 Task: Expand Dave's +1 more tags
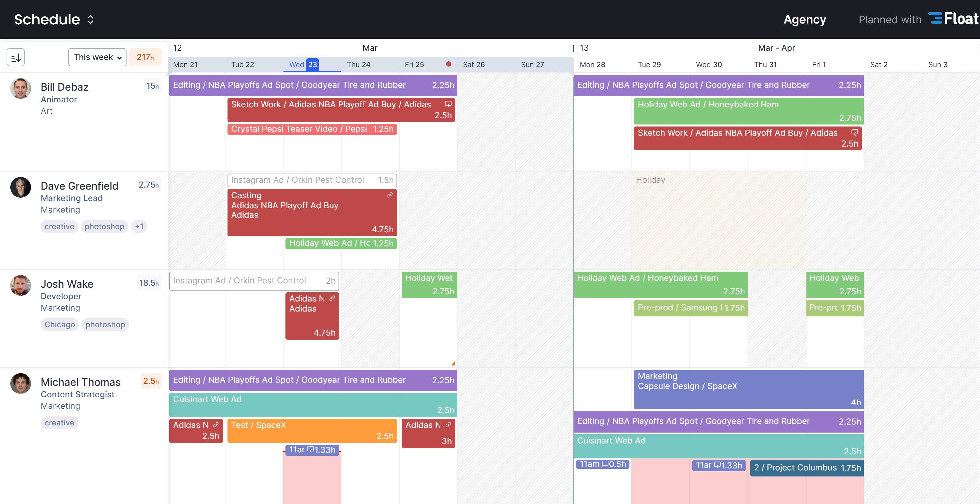[x=139, y=226]
